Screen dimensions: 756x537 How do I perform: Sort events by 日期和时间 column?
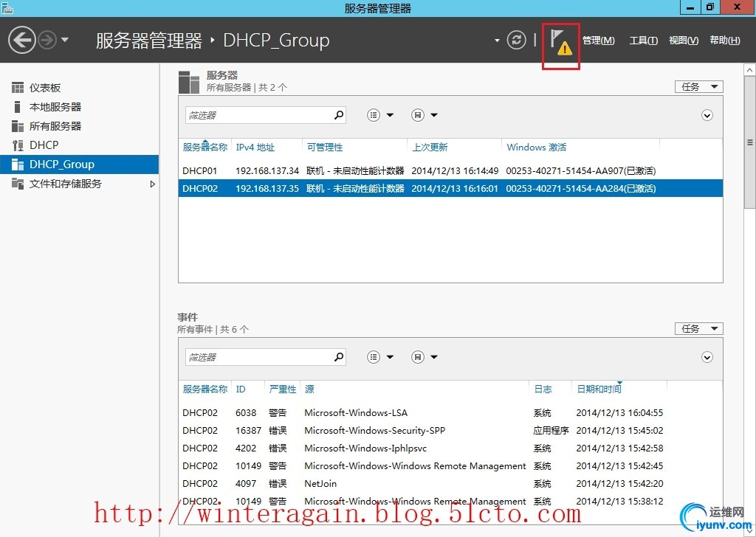599,389
